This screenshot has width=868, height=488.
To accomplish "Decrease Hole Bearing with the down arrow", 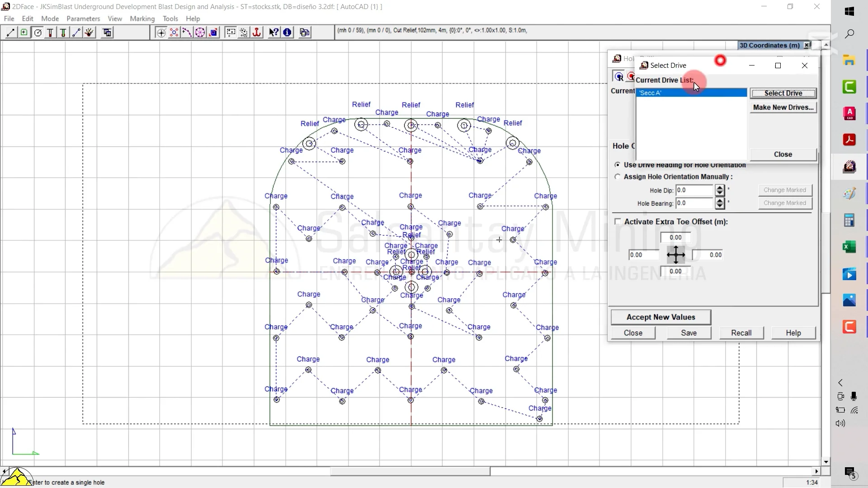I will 719,206.
